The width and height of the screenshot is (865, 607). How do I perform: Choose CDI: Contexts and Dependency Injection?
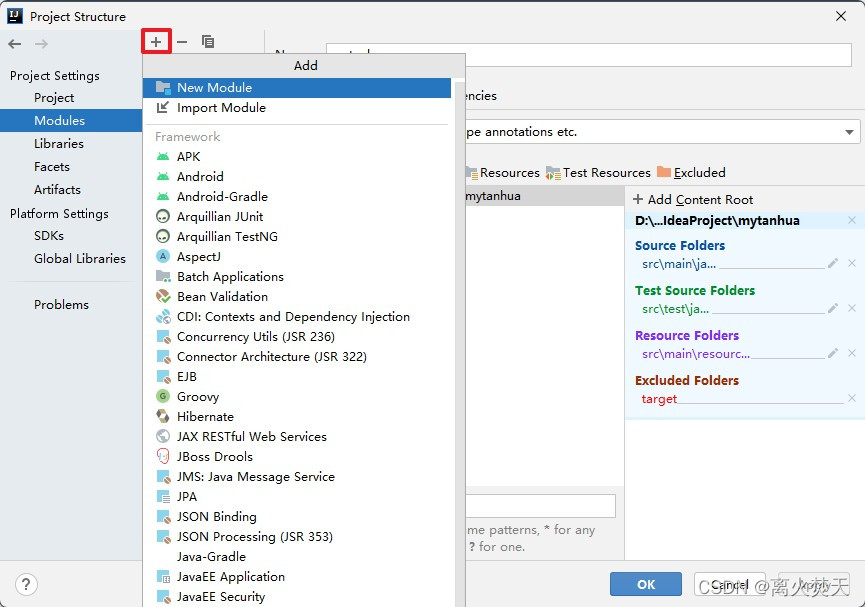pyautogui.click(x=297, y=317)
